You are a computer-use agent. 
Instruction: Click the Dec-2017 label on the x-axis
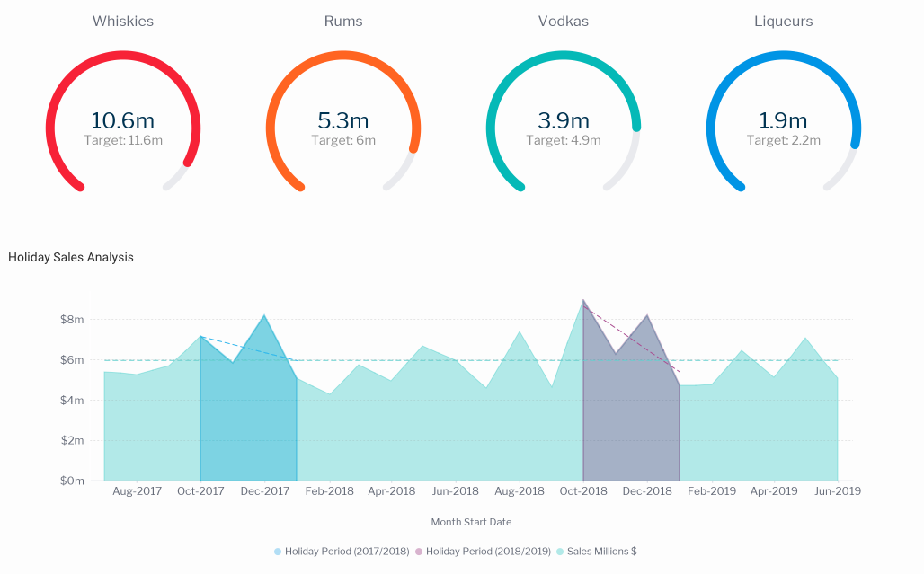[264, 491]
